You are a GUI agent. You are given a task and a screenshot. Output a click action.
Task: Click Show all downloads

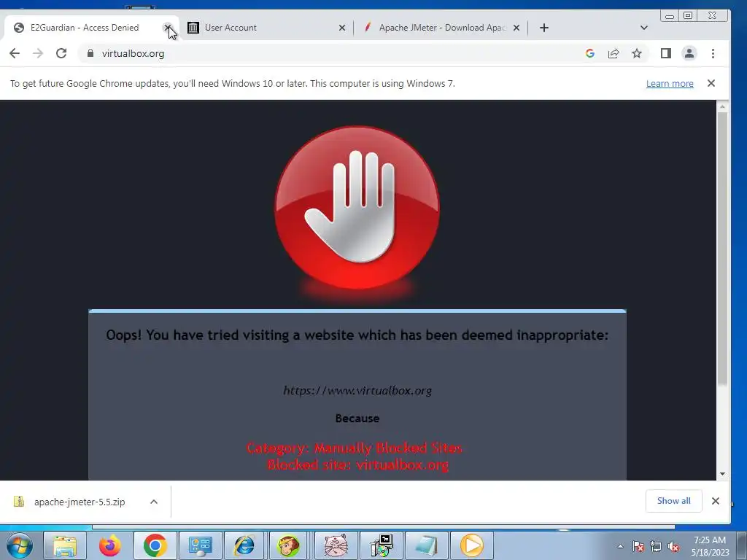[x=673, y=501]
